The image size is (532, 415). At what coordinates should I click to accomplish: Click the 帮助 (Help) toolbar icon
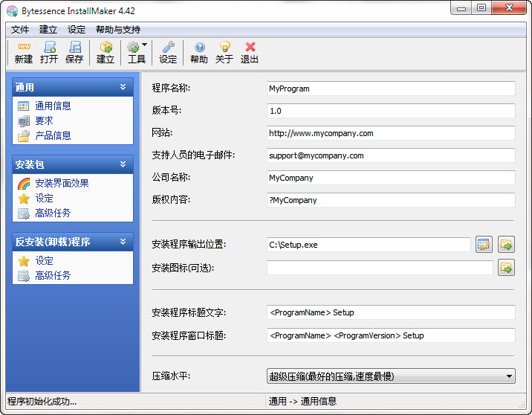point(199,52)
